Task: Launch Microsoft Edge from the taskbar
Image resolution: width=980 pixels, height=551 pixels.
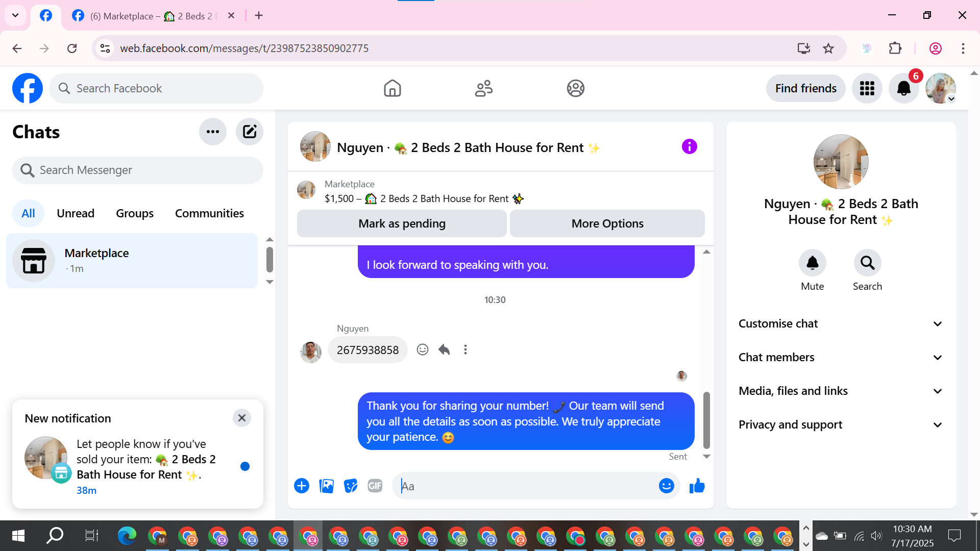Action: (127, 536)
